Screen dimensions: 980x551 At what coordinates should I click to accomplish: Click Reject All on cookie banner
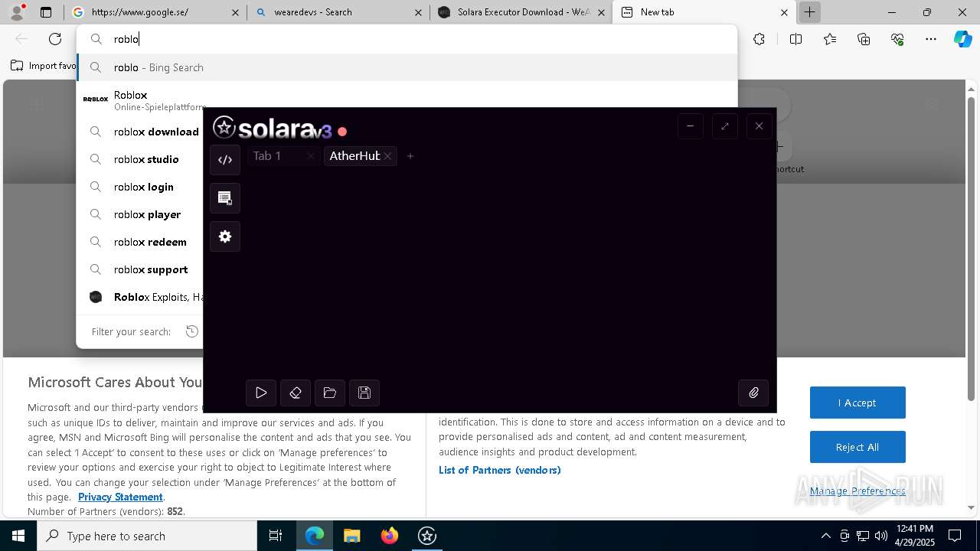857,447
